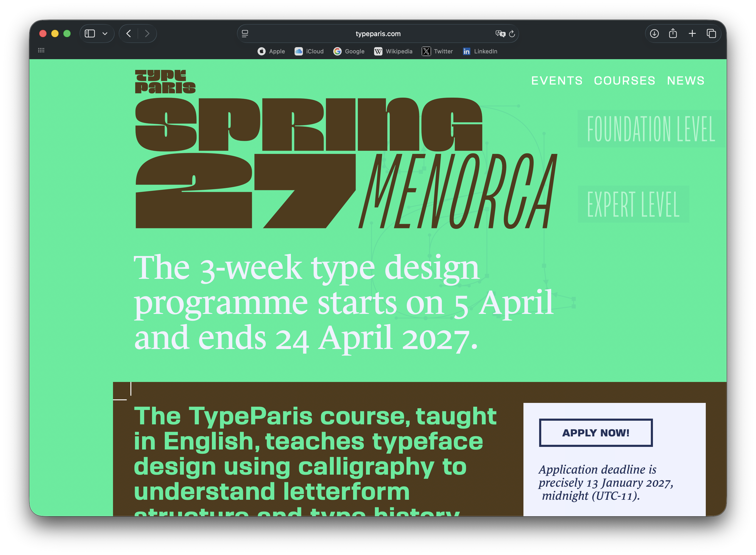Open the Wikipedia bookmark
756x555 pixels.
pos(393,51)
